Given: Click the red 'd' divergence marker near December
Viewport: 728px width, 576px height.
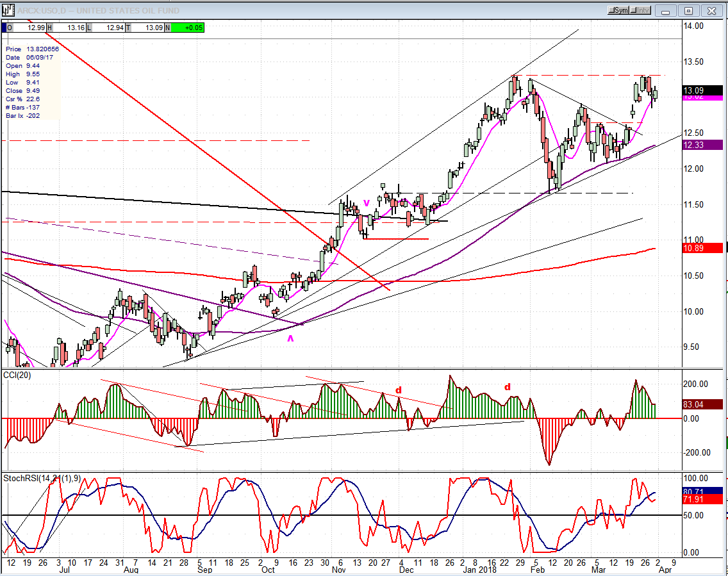Looking at the screenshot, I should pyautogui.click(x=398, y=390).
